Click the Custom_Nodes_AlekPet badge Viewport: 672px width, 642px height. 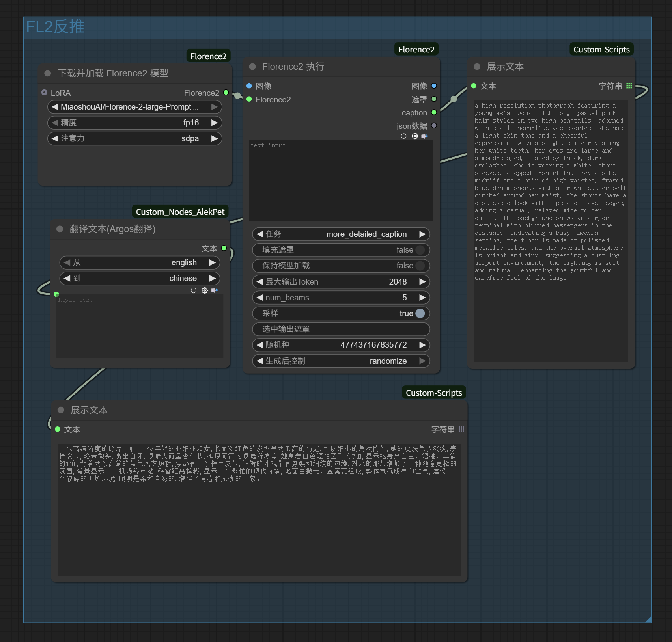coord(180,212)
